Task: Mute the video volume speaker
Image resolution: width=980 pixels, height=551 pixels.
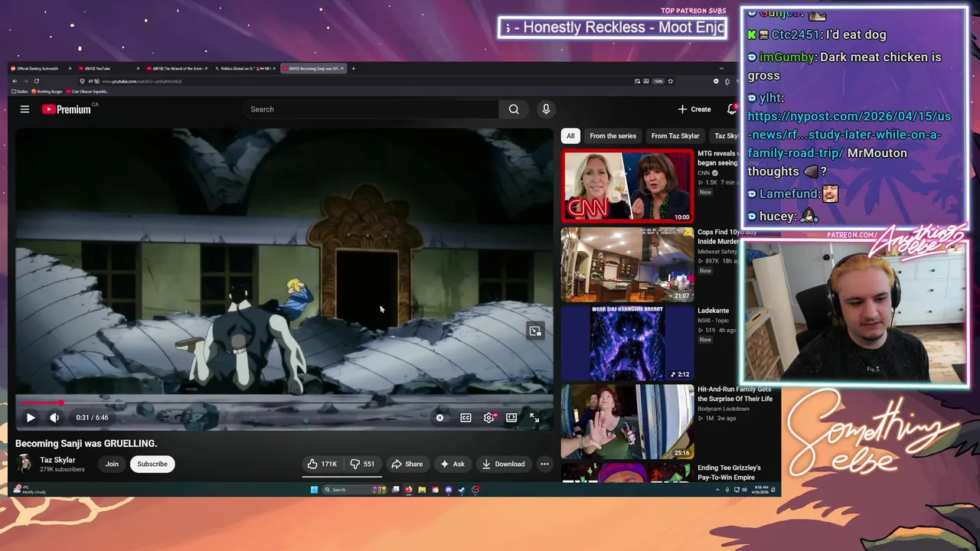Action: point(54,418)
